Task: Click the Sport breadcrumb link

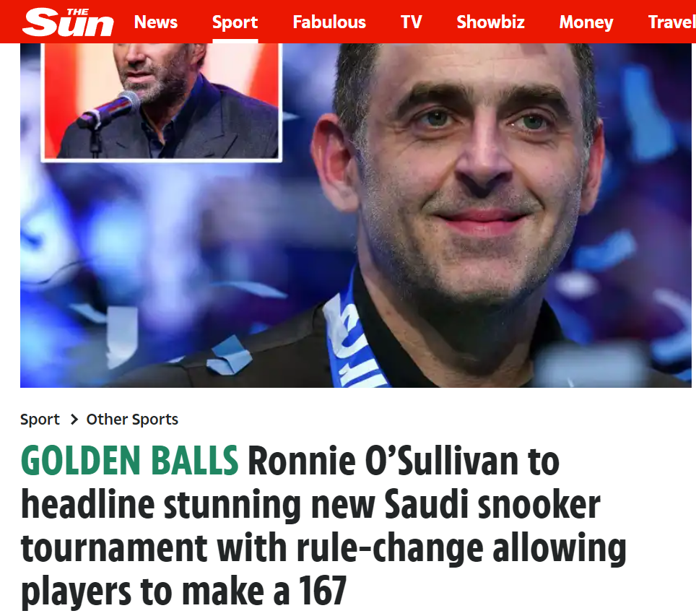Action: tap(40, 420)
